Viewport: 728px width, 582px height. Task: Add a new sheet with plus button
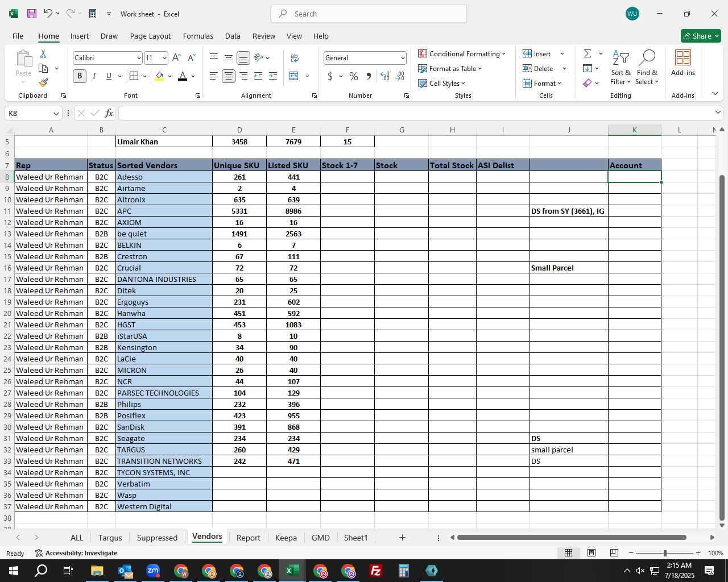tap(402, 537)
